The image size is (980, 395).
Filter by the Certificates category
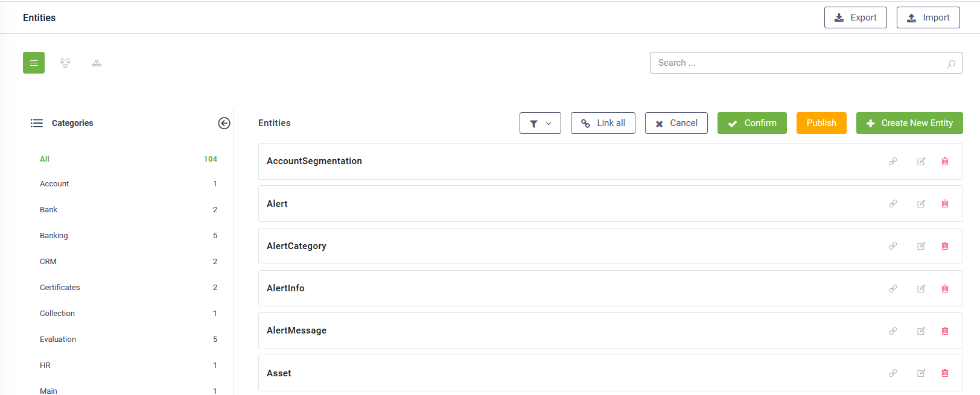(x=60, y=288)
